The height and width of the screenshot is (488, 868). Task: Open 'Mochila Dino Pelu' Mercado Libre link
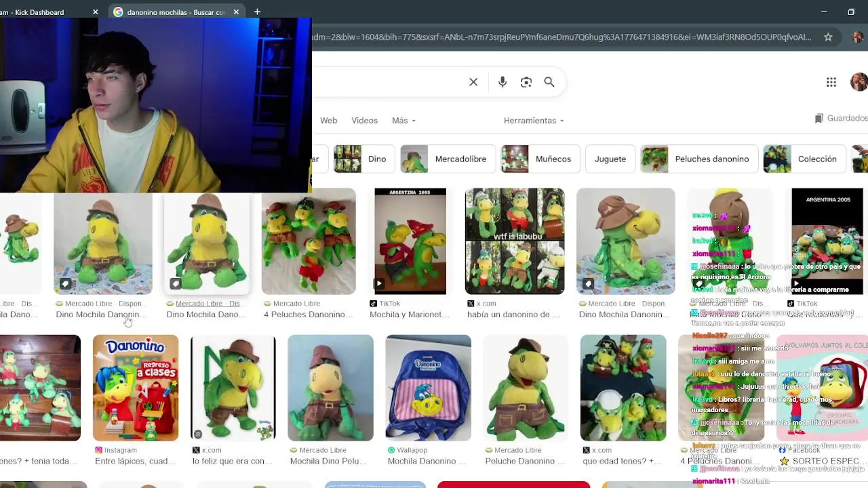330,461
